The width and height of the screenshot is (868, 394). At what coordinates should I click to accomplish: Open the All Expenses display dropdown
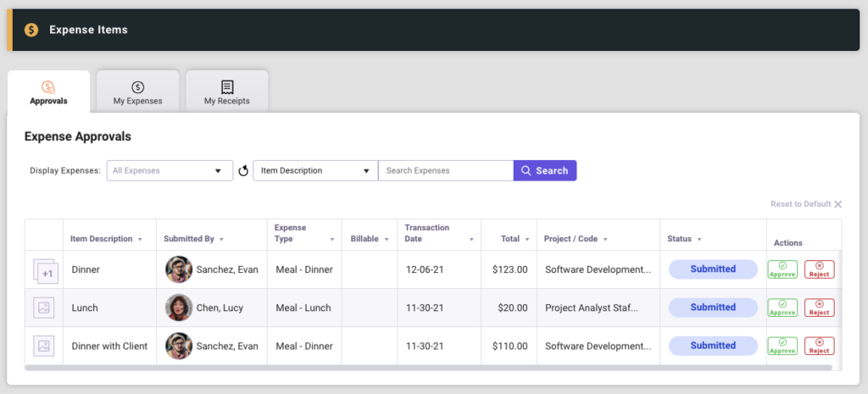coord(170,170)
